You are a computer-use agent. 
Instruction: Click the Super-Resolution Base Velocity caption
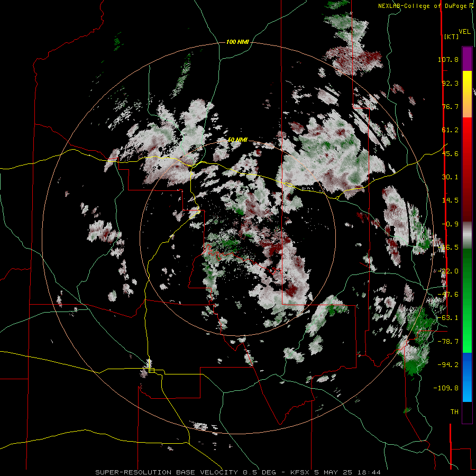click(237, 472)
